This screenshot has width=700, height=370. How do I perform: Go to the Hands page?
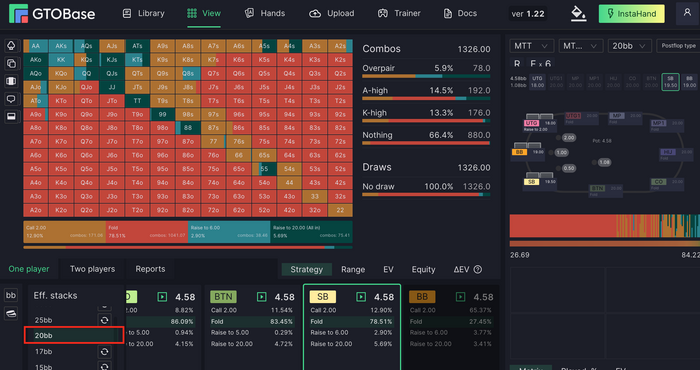tap(264, 13)
